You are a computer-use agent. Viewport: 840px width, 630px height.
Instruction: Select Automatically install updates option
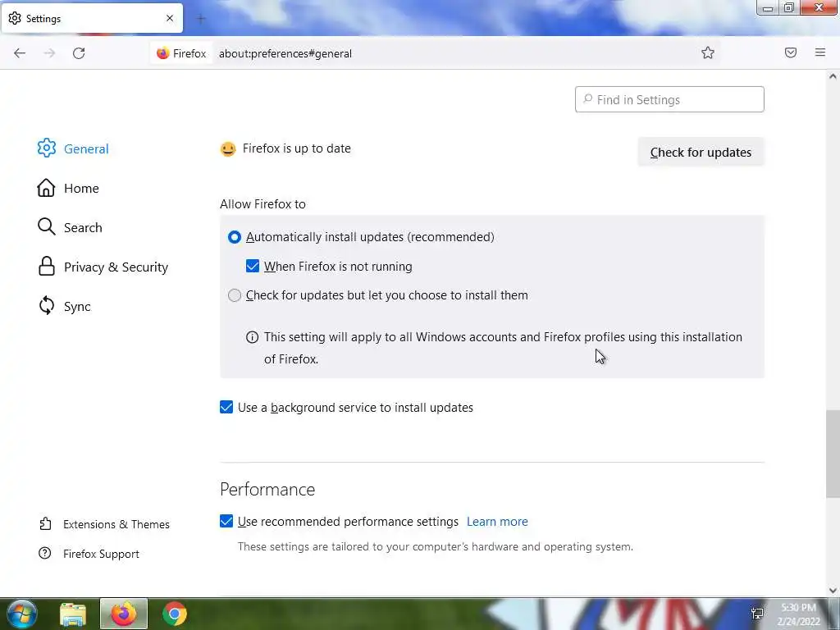coord(235,237)
